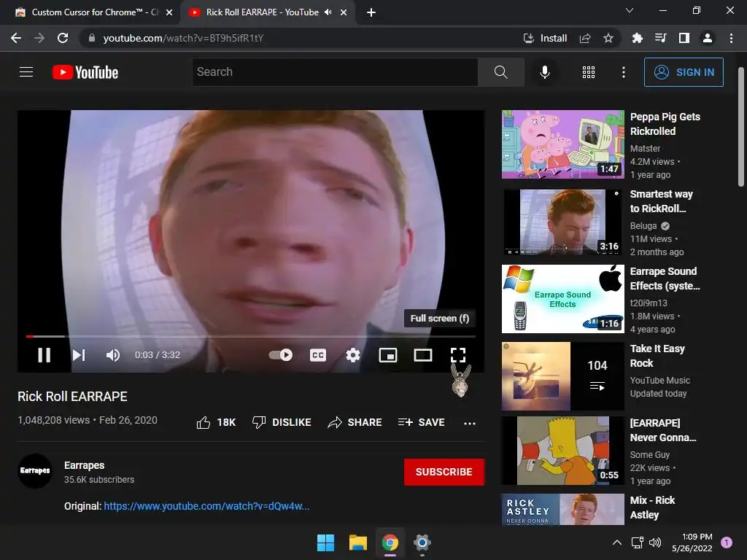Open a new browser tab
Image resolution: width=747 pixels, height=560 pixels.
371,12
